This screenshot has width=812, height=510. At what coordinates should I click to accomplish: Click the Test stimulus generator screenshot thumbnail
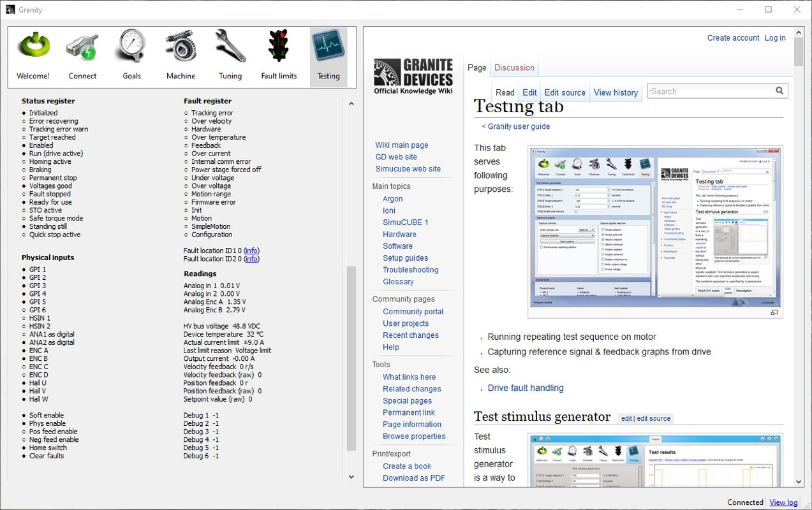point(655,461)
